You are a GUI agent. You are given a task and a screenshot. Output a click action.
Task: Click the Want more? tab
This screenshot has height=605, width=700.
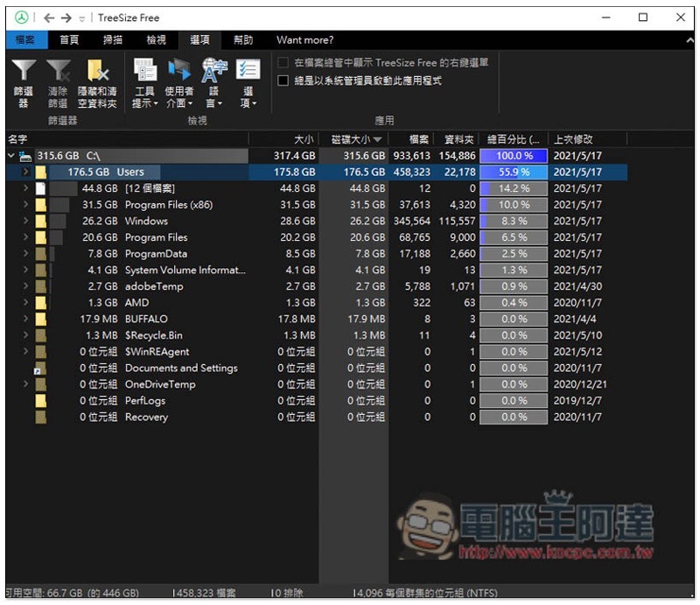click(304, 40)
